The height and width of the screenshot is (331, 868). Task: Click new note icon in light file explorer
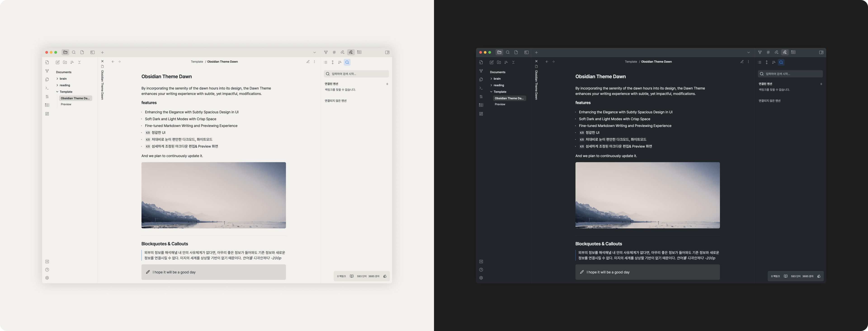click(58, 62)
